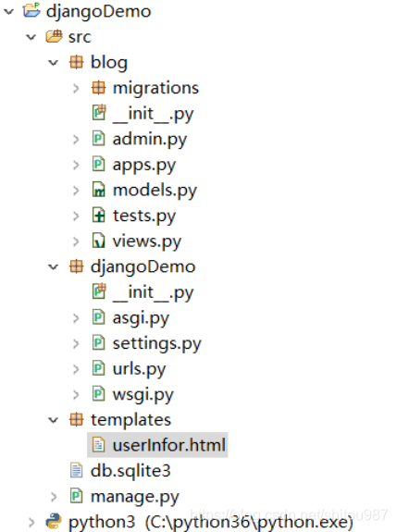Screen dimensions: 397x532
Task: Click the settings.py file icon
Action: coord(98,343)
